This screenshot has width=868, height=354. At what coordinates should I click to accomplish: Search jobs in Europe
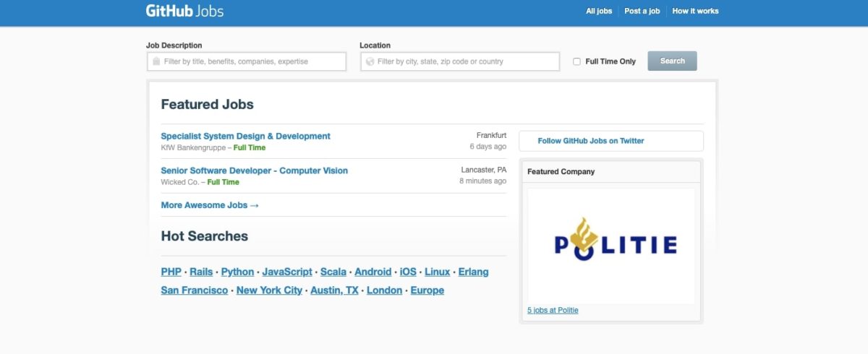pyautogui.click(x=427, y=290)
